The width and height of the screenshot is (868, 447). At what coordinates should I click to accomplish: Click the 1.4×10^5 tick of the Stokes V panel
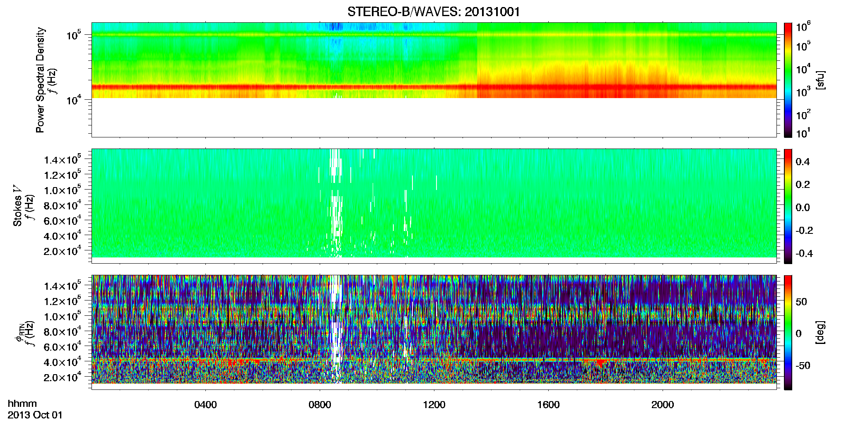pyautogui.click(x=63, y=159)
